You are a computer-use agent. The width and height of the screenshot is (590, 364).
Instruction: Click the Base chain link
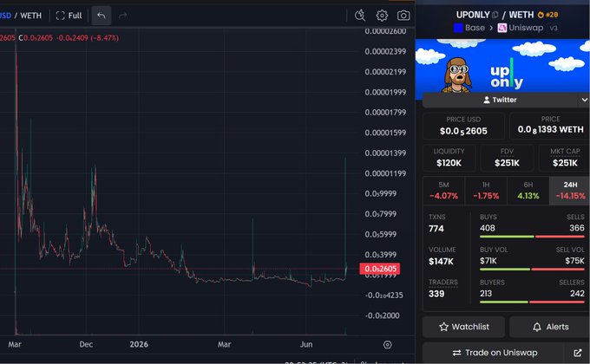pos(469,28)
